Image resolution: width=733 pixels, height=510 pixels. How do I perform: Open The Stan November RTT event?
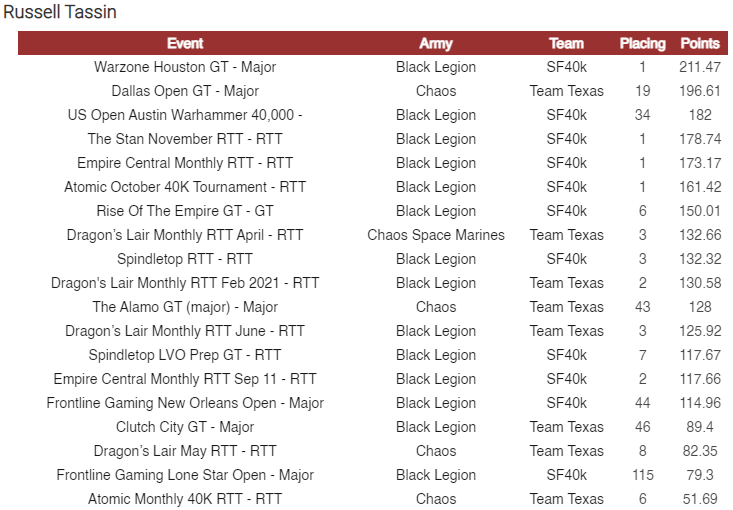coord(185,139)
